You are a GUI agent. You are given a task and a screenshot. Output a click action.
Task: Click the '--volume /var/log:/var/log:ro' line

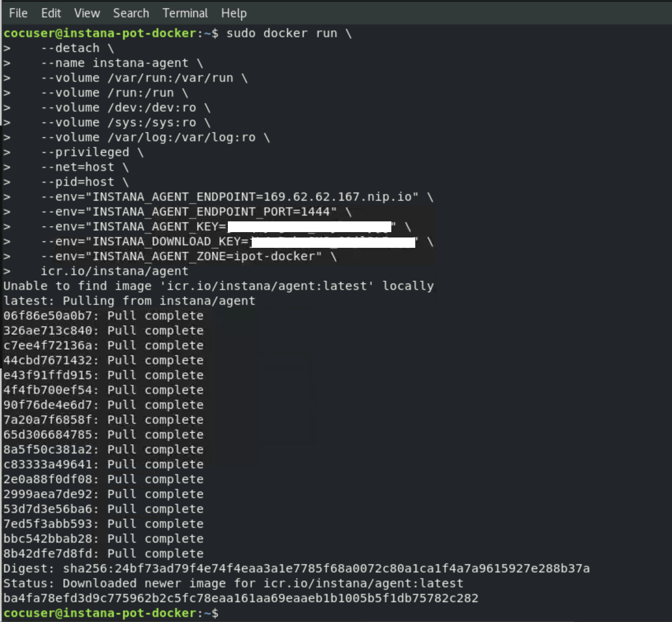click(x=155, y=138)
